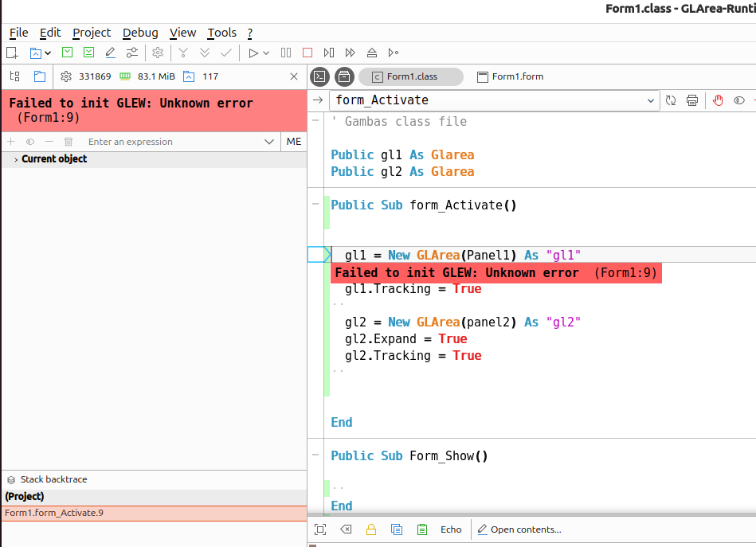756x547 pixels.
Task: Click the plus add expression icon
Action: [x=11, y=142]
